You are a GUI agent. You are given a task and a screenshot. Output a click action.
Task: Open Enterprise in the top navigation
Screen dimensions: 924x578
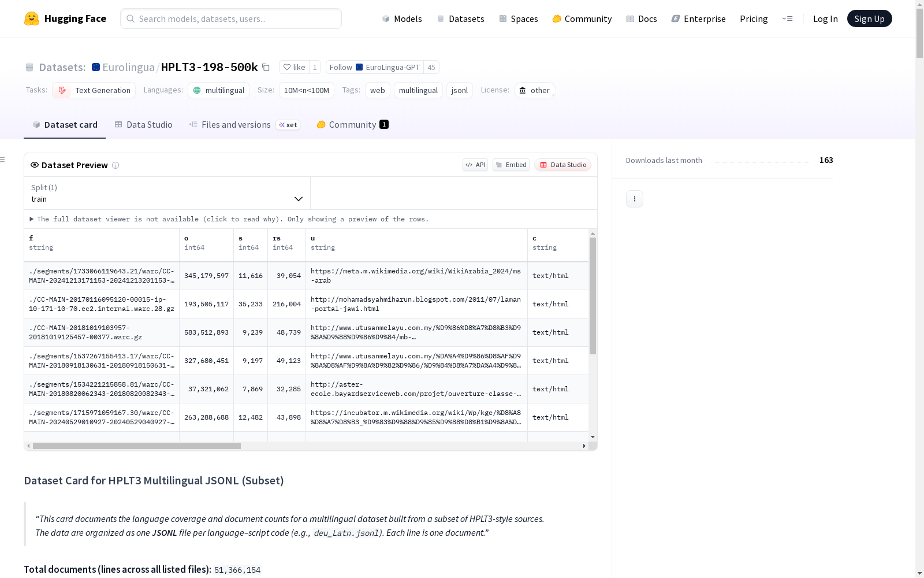coord(699,18)
